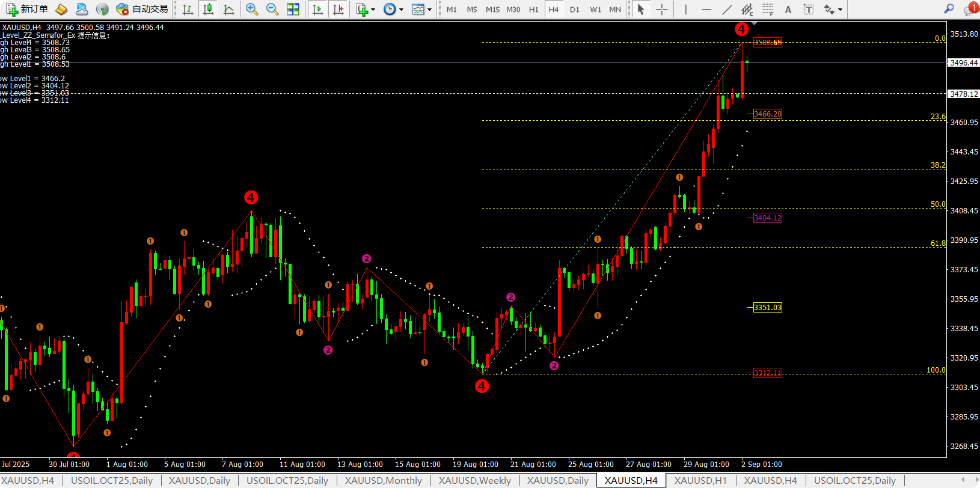Open the cloud hosting icon in toolbar
Screen dimensions: 980x488
click(x=82, y=9)
